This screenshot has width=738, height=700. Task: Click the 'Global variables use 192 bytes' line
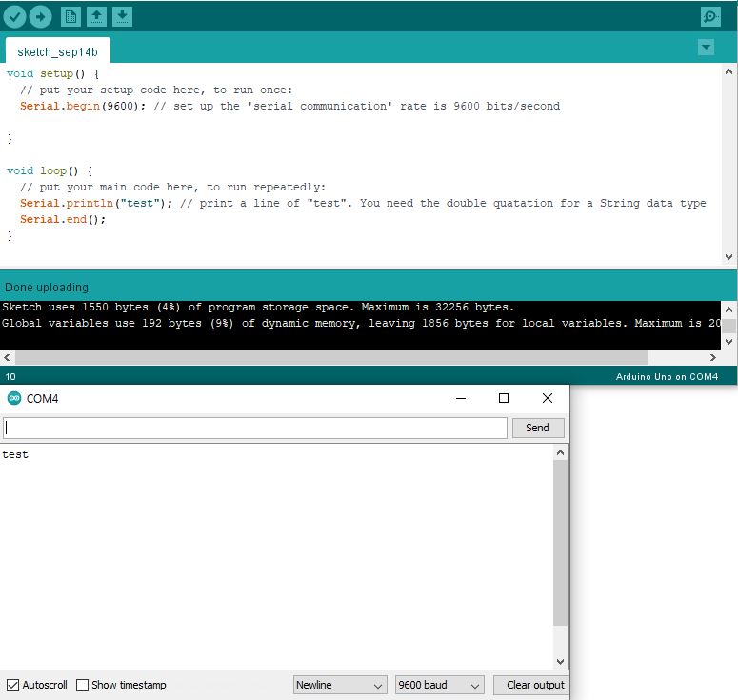point(361,324)
